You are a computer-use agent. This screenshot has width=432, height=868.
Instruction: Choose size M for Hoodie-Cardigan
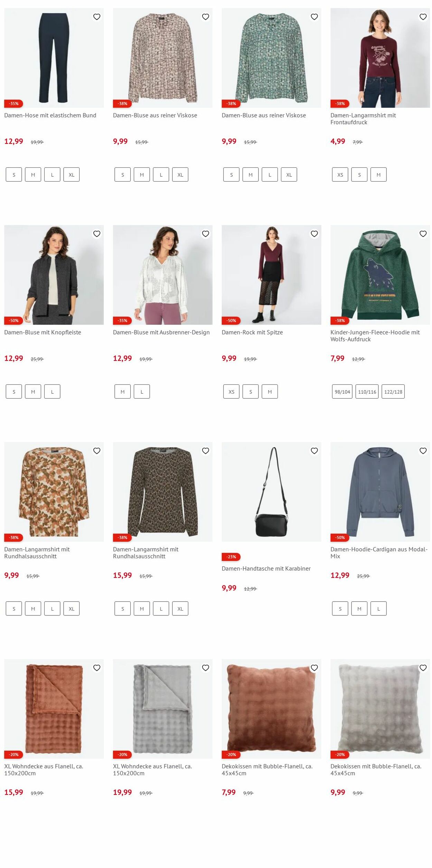[359, 609]
